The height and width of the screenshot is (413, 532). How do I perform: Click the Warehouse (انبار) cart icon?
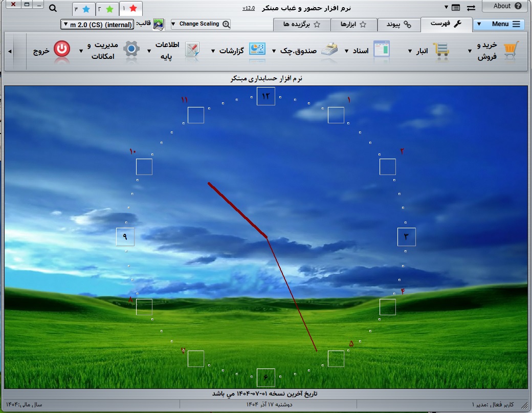point(441,50)
